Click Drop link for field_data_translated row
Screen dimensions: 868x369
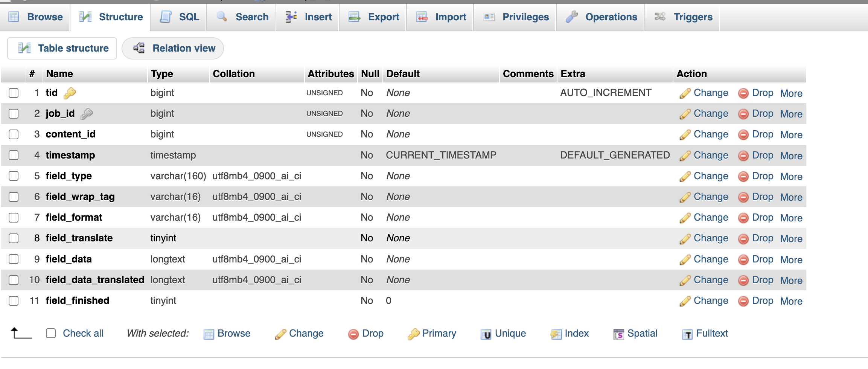[763, 280]
